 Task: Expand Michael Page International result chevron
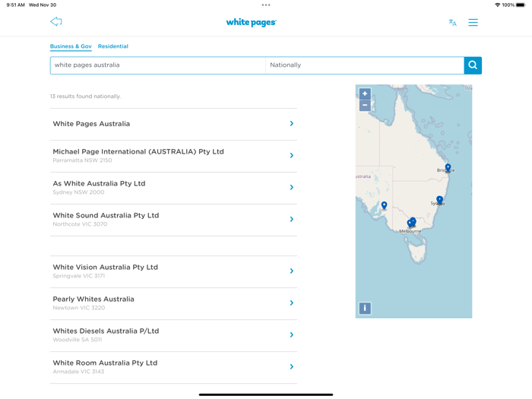click(x=291, y=155)
